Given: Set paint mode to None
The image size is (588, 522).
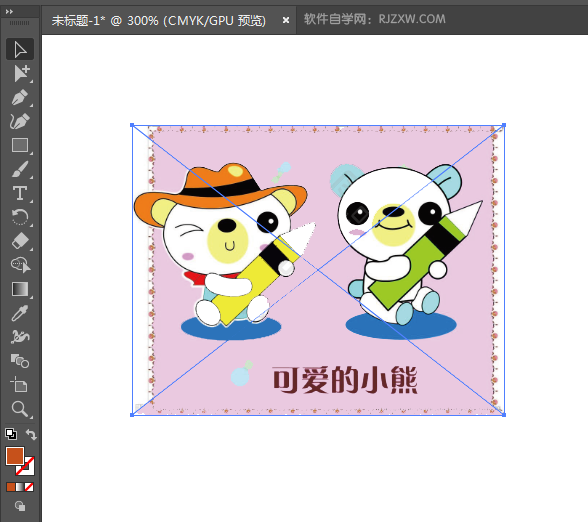Looking at the screenshot, I should (x=29, y=487).
